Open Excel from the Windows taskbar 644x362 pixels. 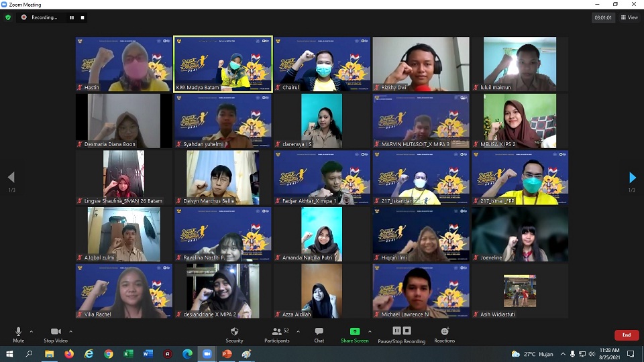(128, 354)
